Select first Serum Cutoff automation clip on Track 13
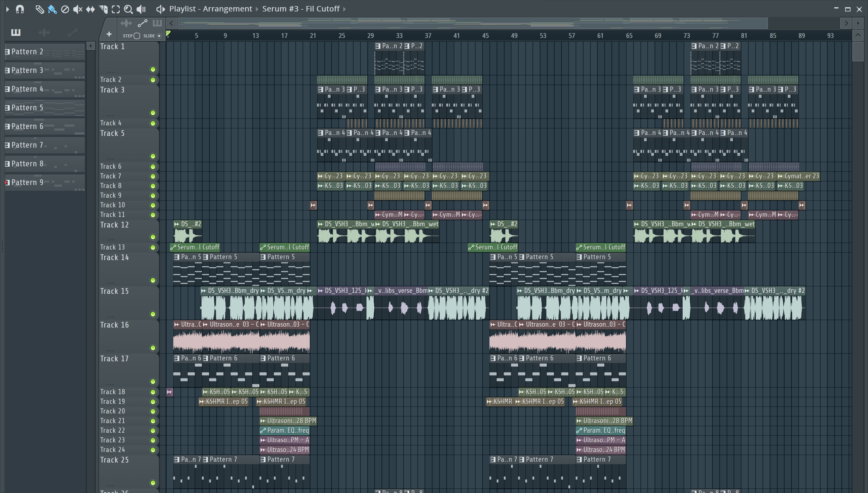Image resolution: width=868 pixels, height=493 pixels. point(195,247)
